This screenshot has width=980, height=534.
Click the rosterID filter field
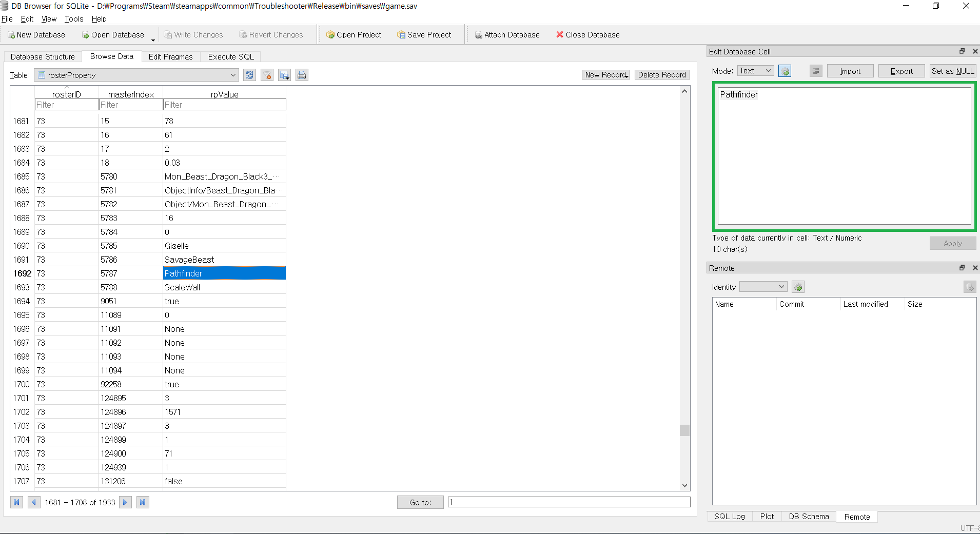coord(67,105)
